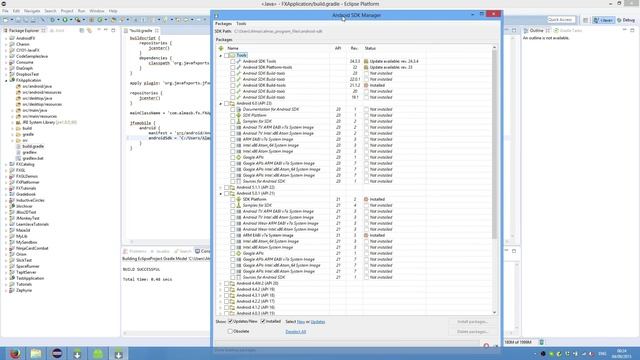Click the Delete packages button
The height and width of the screenshot is (360, 640).
(472, 331)
